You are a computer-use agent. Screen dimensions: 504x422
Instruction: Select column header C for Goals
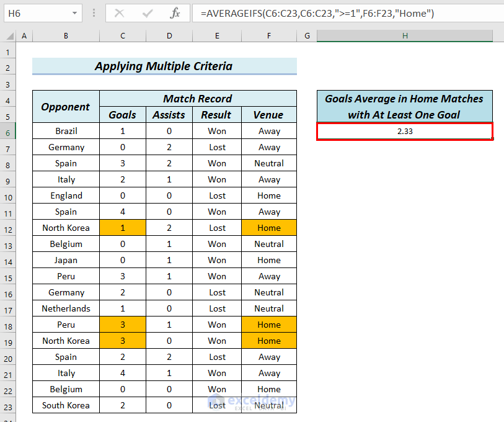pyautogui.click(x=122, y=35)
